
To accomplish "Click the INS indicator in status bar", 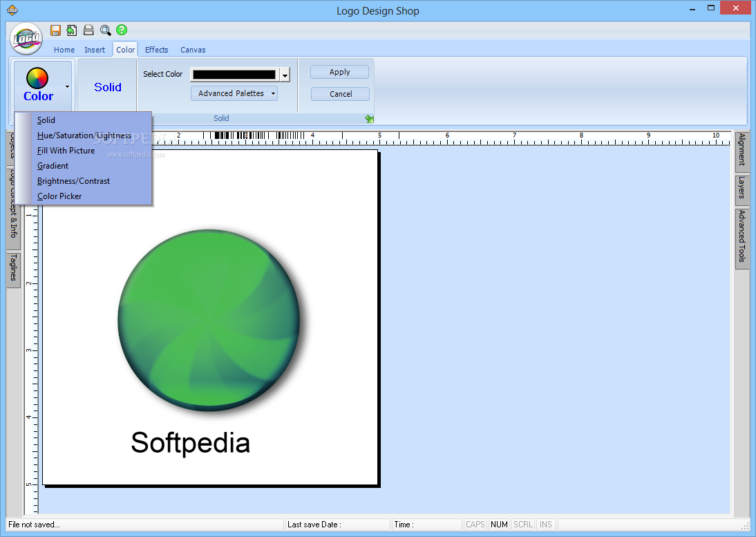I will [x=546, y=525].
